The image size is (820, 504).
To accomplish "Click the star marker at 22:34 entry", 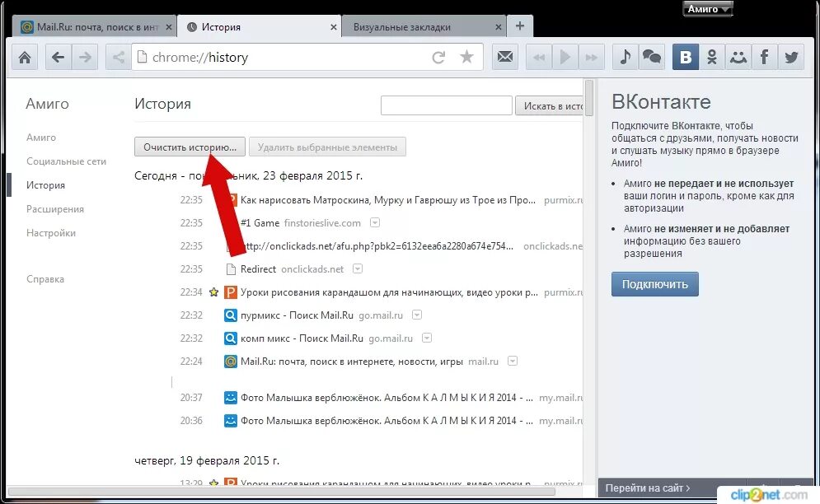I will [213, 292].
